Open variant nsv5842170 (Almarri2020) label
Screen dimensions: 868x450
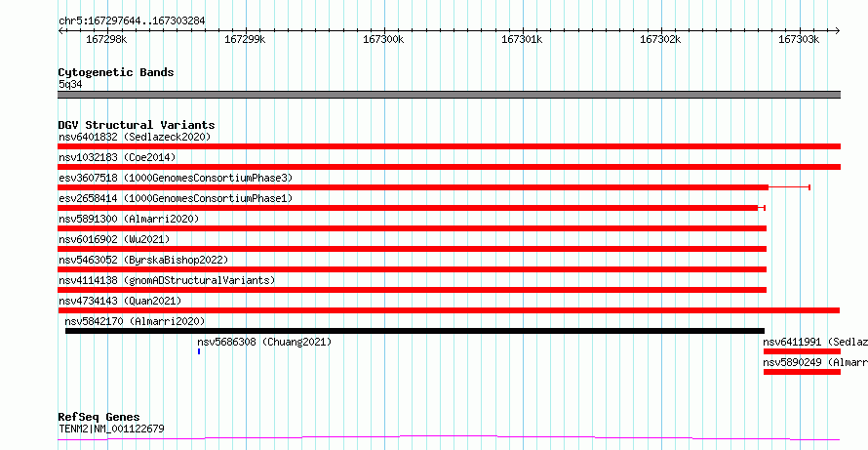coord(135,321)
